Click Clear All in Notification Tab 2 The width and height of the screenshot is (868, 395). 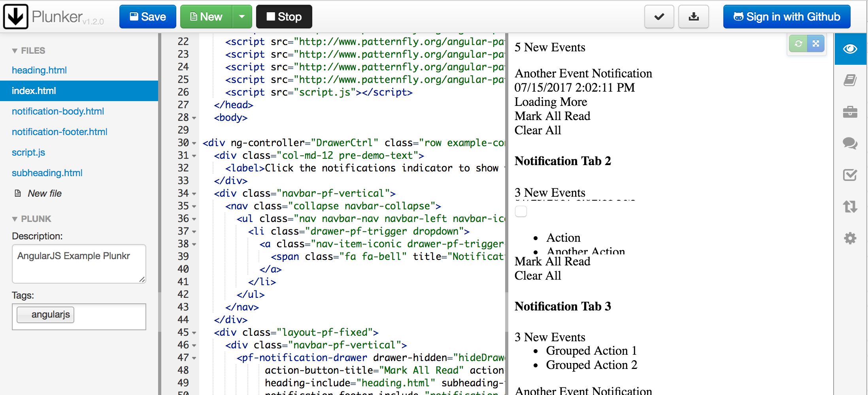[x=538, y=276]
